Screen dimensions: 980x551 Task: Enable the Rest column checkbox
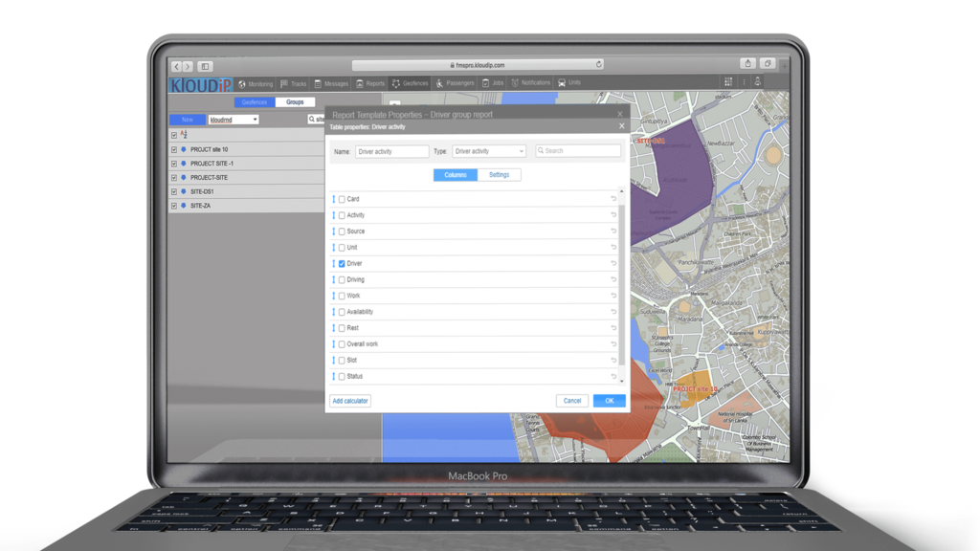(342, 329)
